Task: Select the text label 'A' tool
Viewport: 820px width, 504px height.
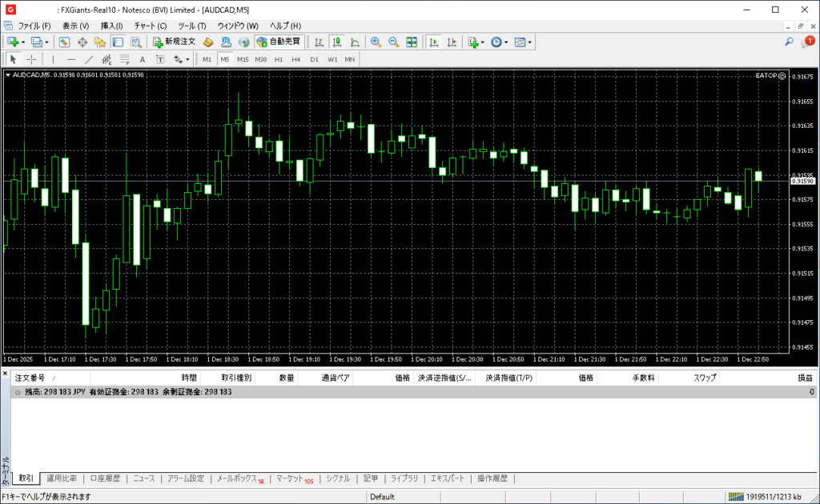Action: (143, 59)
